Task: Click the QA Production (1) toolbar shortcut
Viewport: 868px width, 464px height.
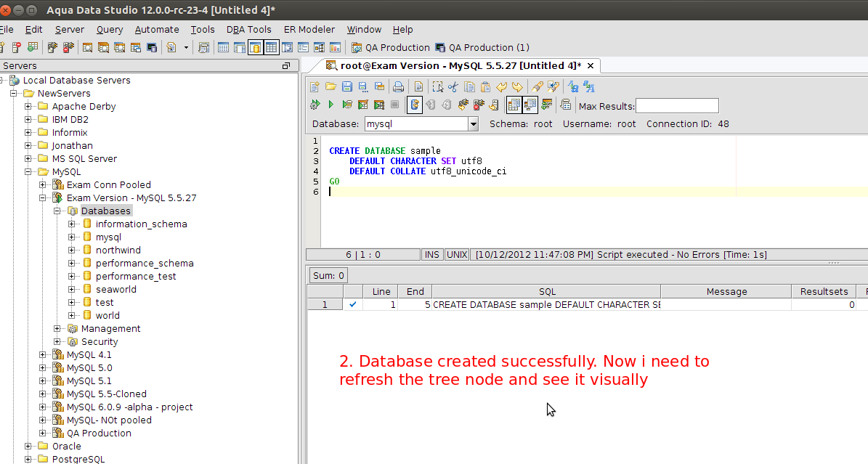Action: 482,48
